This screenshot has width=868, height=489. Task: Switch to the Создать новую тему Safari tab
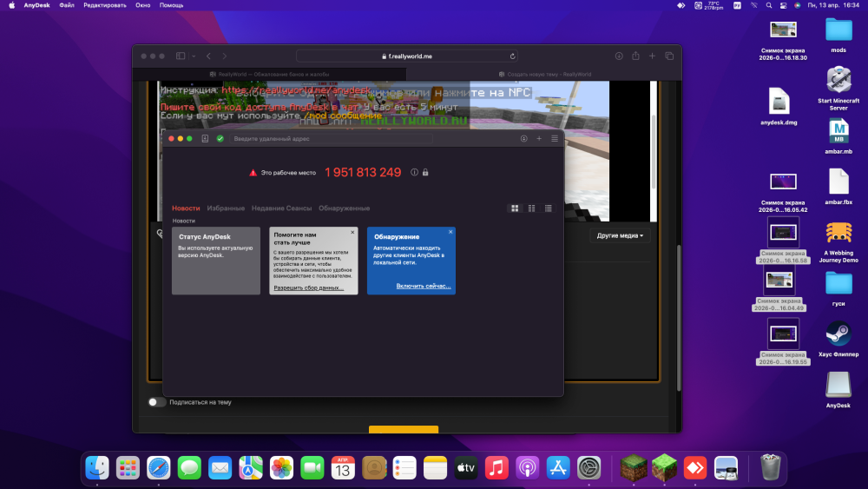pyautogui.click(x=545, y=74)
